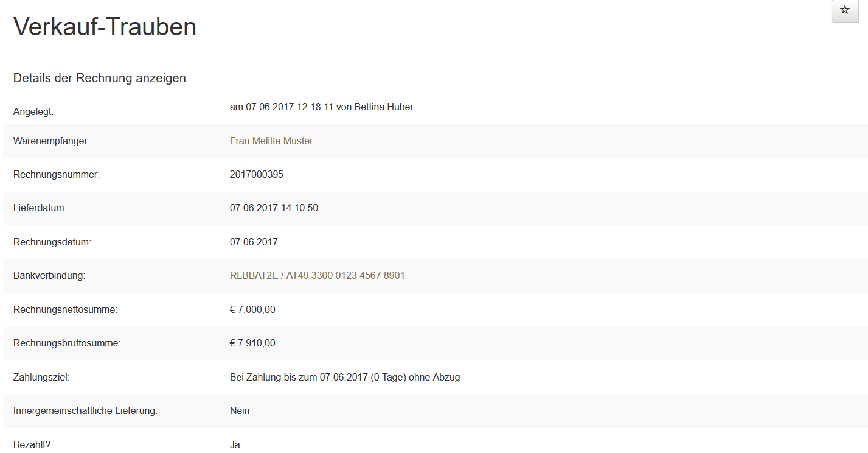868x453 pixels.
Task: Click the "Ja" value next to Bezahlt
Action: [x=235, y=444]
